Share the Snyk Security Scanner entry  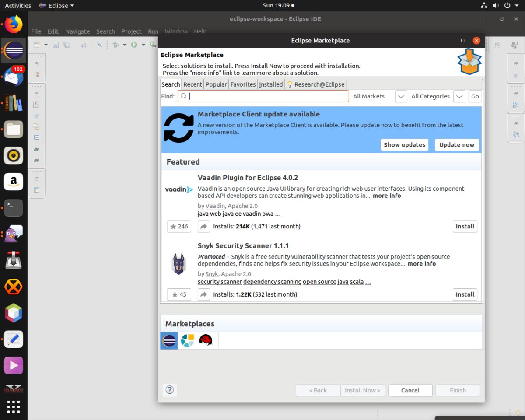pos(204,294)
